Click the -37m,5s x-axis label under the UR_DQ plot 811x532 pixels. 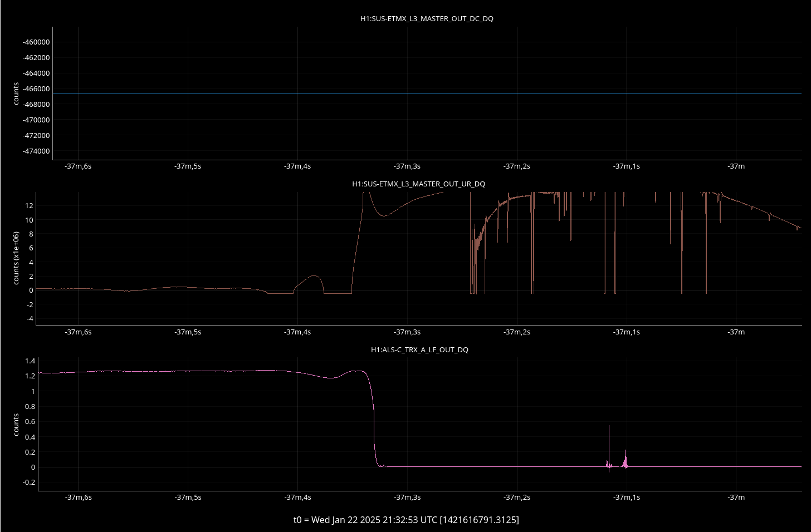[188, 332]
